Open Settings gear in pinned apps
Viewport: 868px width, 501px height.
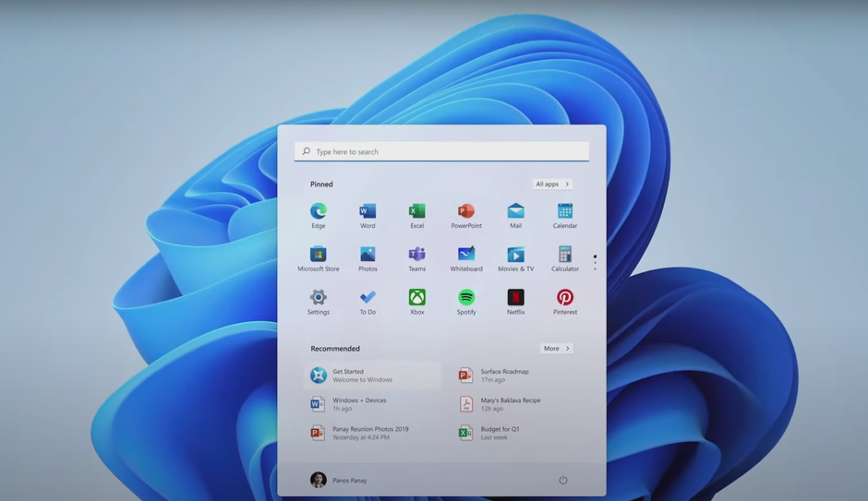pyautogui.click(x=319, y=297)
